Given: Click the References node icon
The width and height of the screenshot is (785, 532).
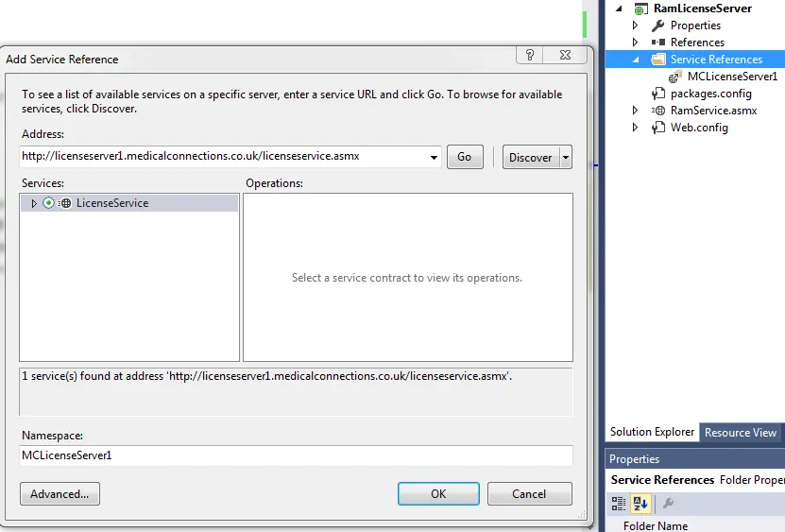Looking at the screenshot, I should [x=658, y=43].
